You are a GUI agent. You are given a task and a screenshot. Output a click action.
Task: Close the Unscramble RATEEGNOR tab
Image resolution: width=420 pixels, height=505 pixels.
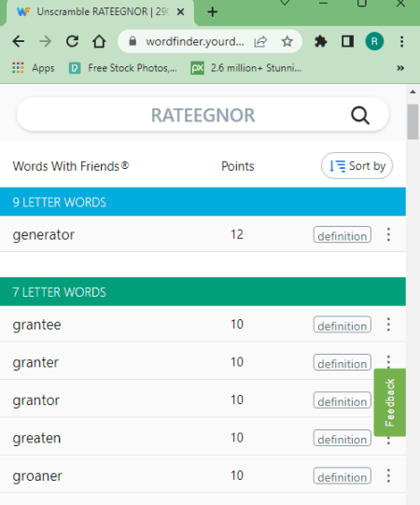tap(181, 12)
